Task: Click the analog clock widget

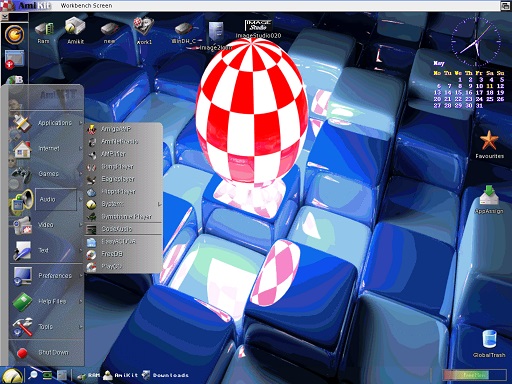Action: [476, 42]
